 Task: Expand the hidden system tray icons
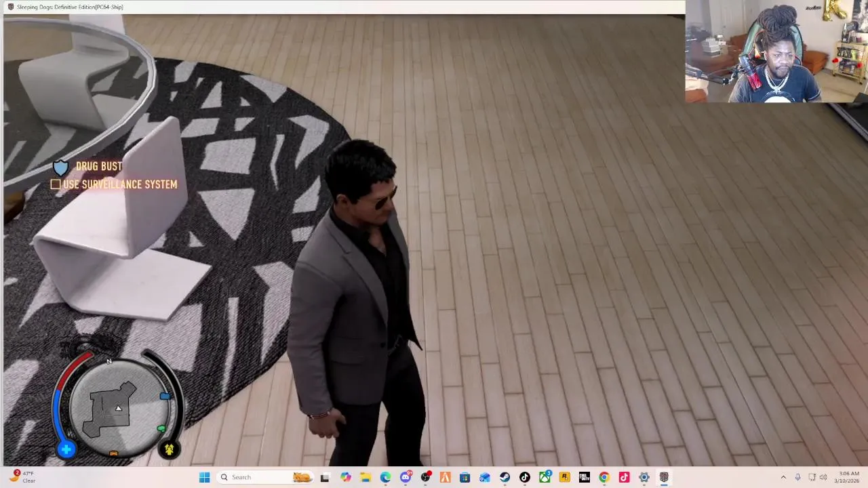tap(783, 477)
